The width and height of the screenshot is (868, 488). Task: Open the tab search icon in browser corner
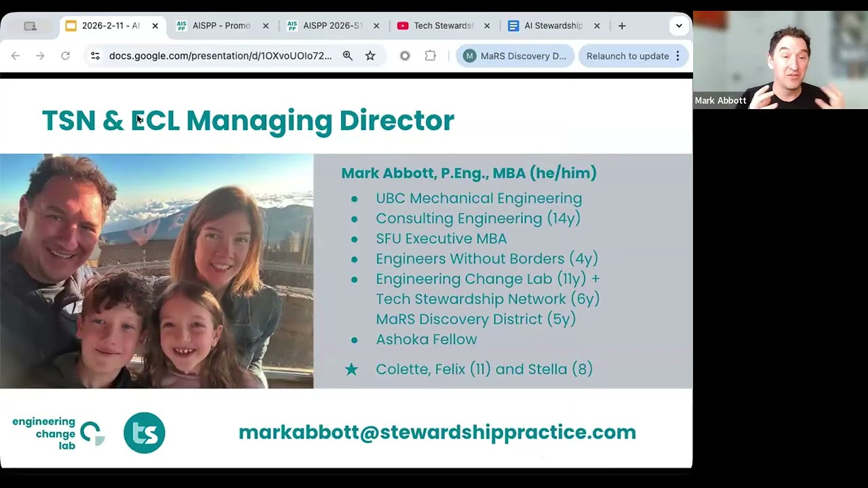[30, 26]
